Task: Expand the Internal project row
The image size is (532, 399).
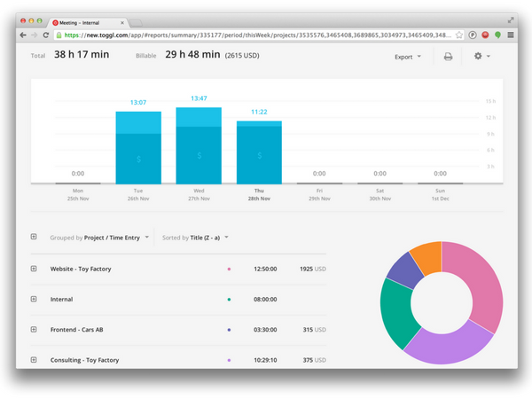Action: [34, 299]
